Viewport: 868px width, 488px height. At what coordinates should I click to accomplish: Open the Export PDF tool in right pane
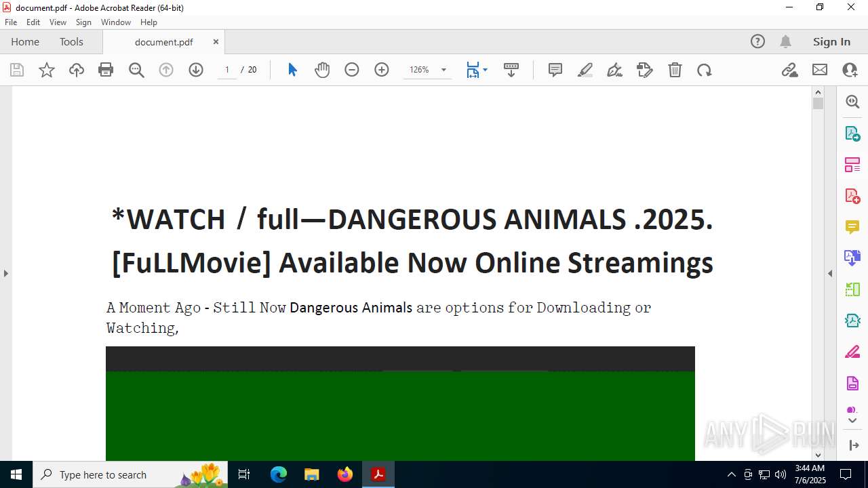click(852, 133)
